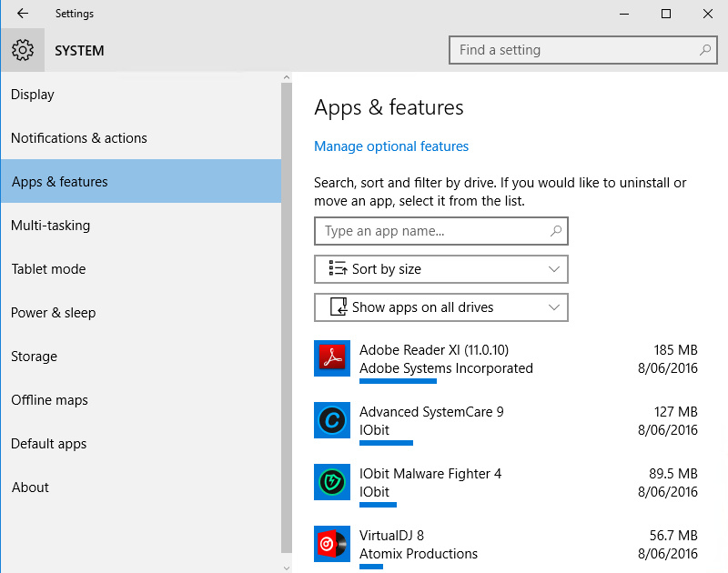Screen dimensions: 728x573
Task: Select Apps & features in sidebar
Action: tap(141, 181)
